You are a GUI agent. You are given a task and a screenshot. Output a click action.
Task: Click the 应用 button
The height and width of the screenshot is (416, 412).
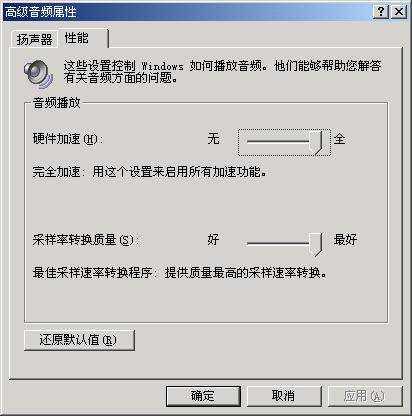click(365, 396)
